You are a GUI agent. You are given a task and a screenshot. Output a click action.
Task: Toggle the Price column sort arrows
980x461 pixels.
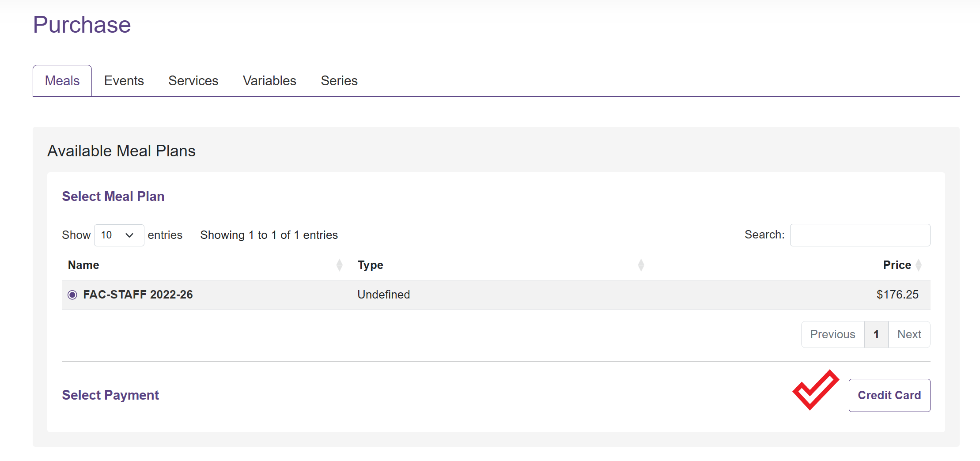click(919, 265)
